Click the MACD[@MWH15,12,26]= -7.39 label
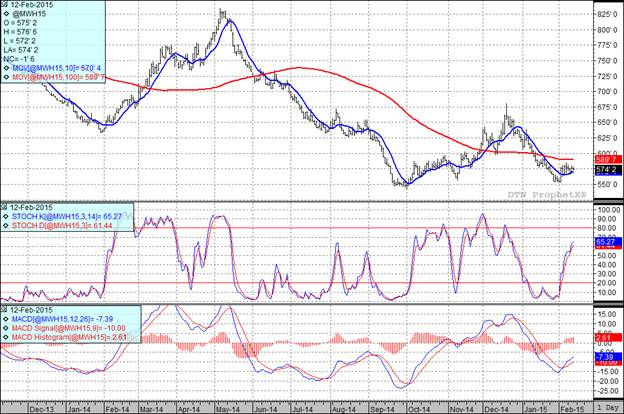Screen dimensions: 624x414 [62, 319]
